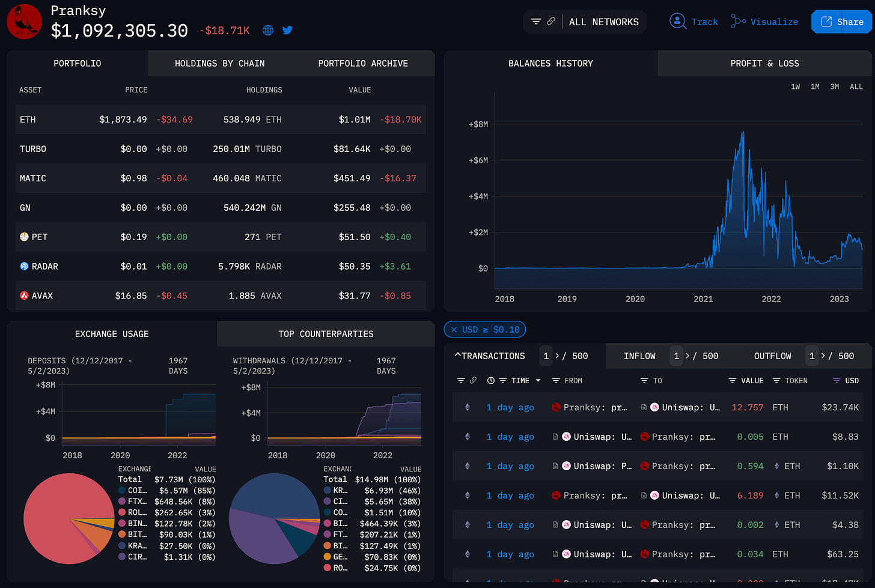
Task: Click the link icon in transactions header
Action: [474, 381]
